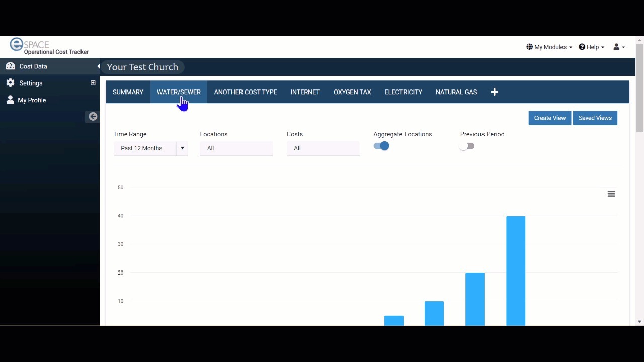Screen dimensions: 644x362
Task: Open the Help dropdown menu
Action: 592,47
